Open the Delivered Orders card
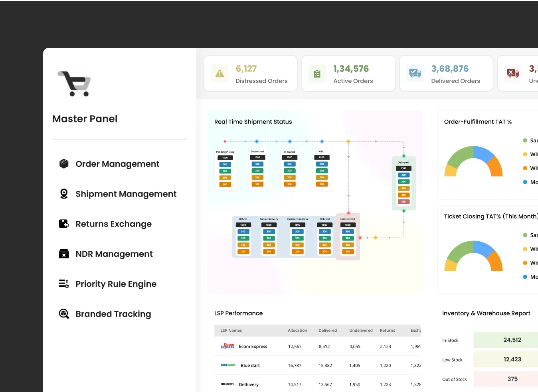The height and width of the screenshot is (392, 538). click(446, 73)
